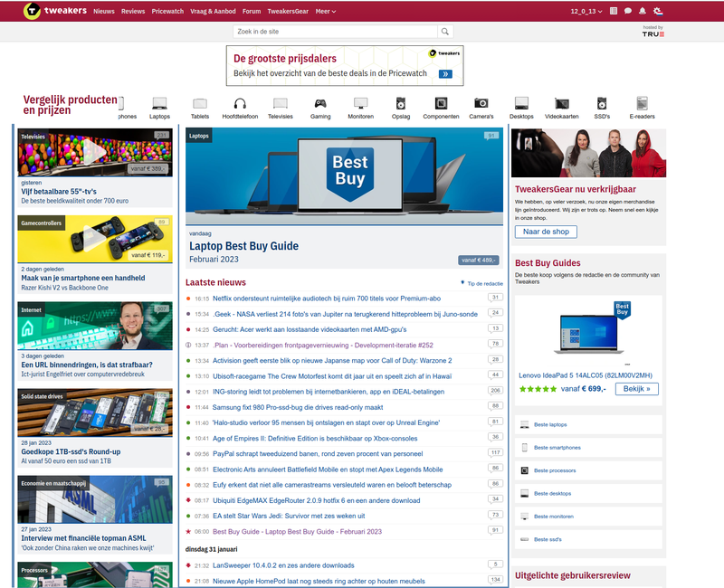Open site settings gear icon
This screenshot has height=588, width=724.
pos(658,11)
